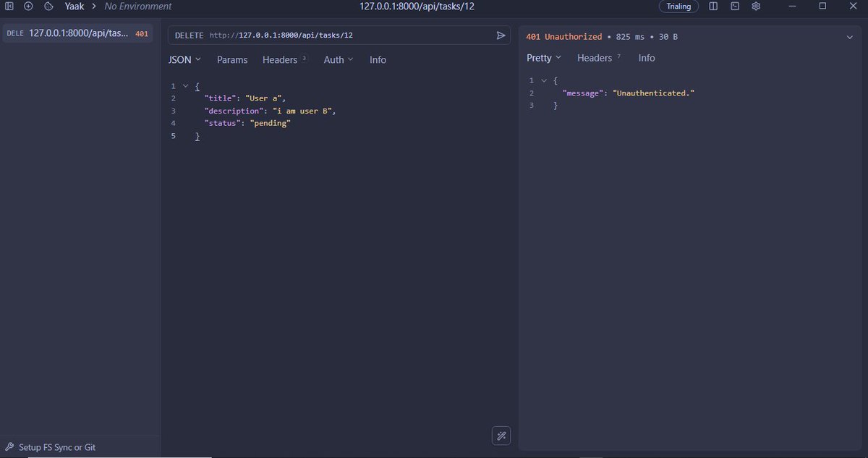Viewport: 868px width, 458px height.
Task: Click the 401 Unauthorized status text
Action: coord(563,36)
